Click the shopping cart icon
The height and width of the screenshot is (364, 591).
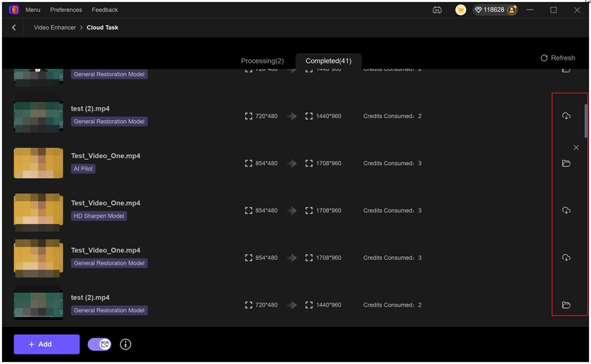pyautogui.click(x=460, y=10)
